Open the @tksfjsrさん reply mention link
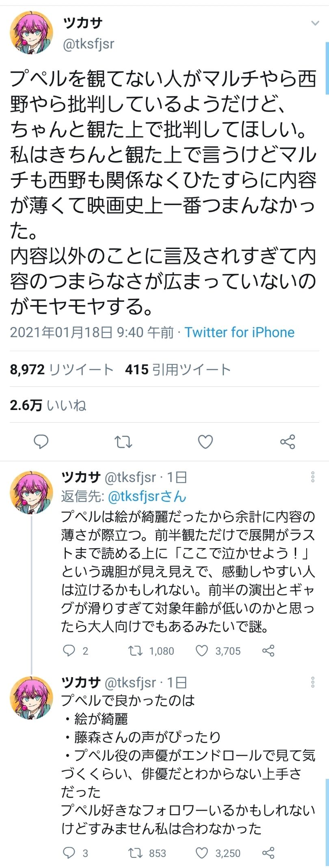The height and width of the screenshot is (868, 329). (x=147, y=496)
